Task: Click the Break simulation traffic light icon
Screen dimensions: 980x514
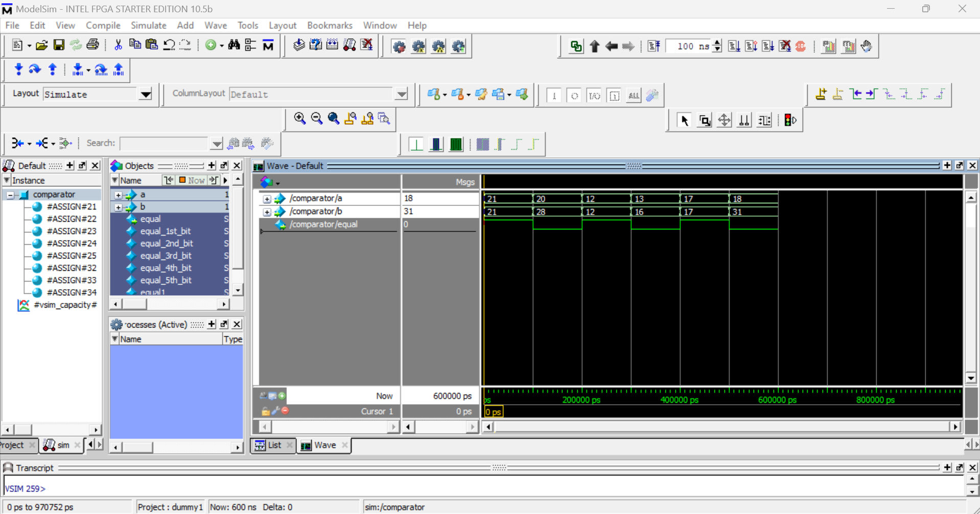Action: pyautogui.click(x=790, y=120)
